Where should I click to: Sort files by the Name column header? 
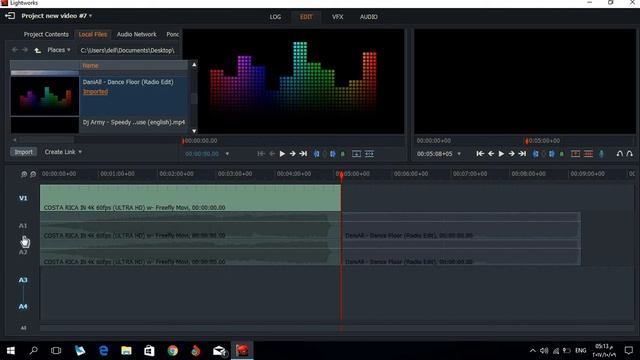pos(91,66)
